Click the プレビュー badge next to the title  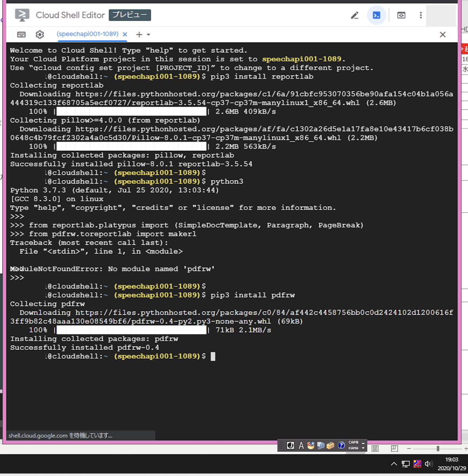point(130,15)
